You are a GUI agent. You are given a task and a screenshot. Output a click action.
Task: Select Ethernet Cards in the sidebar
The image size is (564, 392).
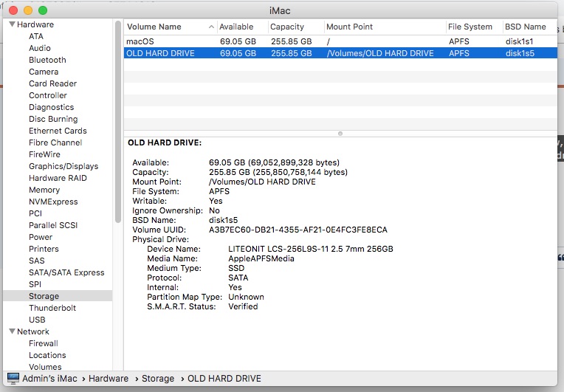tap(58, 131)
